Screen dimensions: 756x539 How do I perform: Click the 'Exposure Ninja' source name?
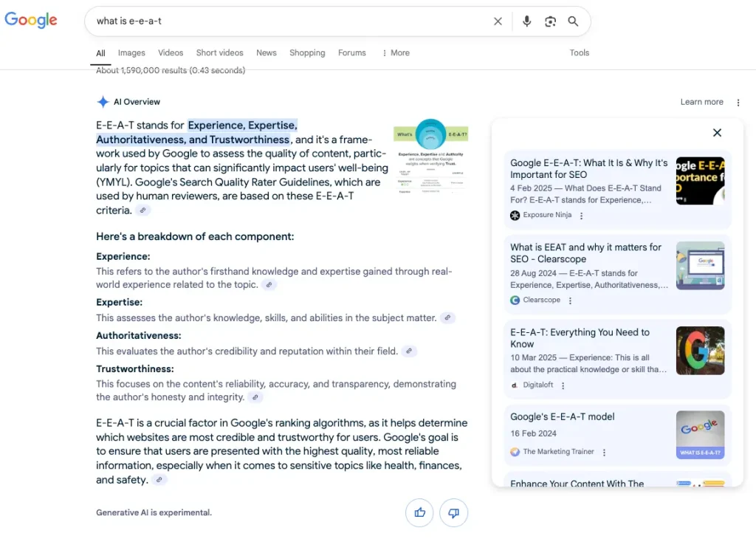[547, 215]
